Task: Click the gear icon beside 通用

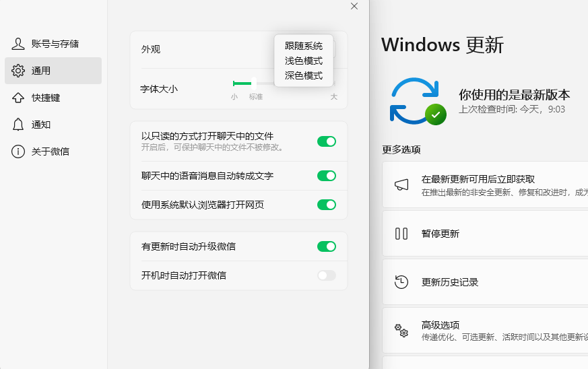Action: click(x=18, y=71)
